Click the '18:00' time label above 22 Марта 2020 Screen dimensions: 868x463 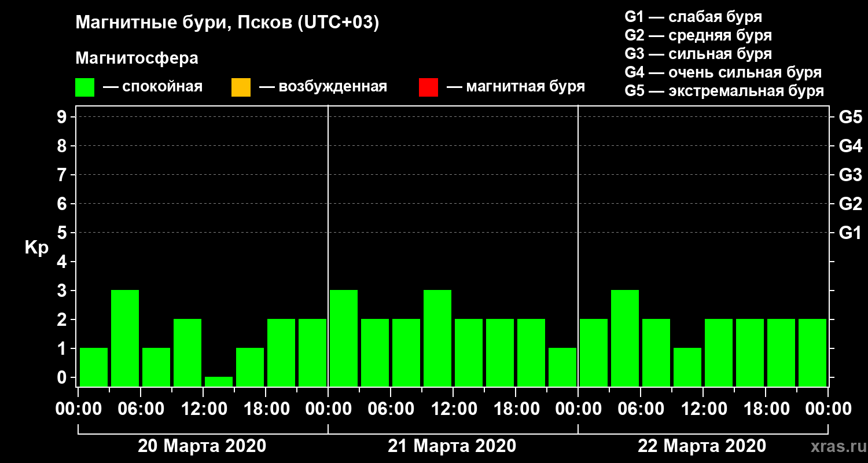[766, 409]
